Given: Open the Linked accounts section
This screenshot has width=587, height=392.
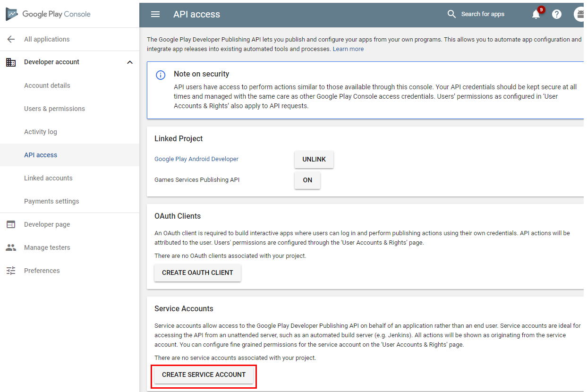Looking at the screenshot, I should [x=48, y=178].
